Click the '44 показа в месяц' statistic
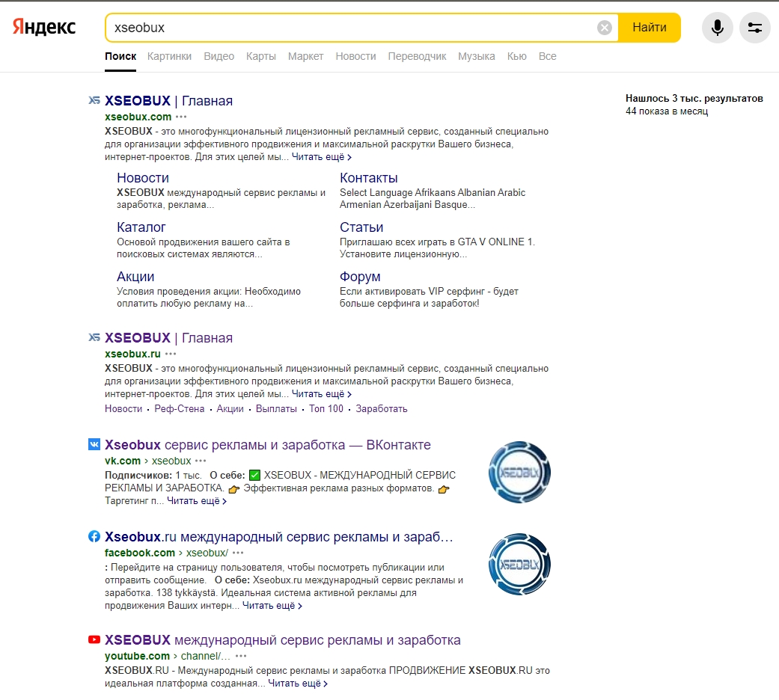Screen dimensions: 779x700 [x=667, y=111]
